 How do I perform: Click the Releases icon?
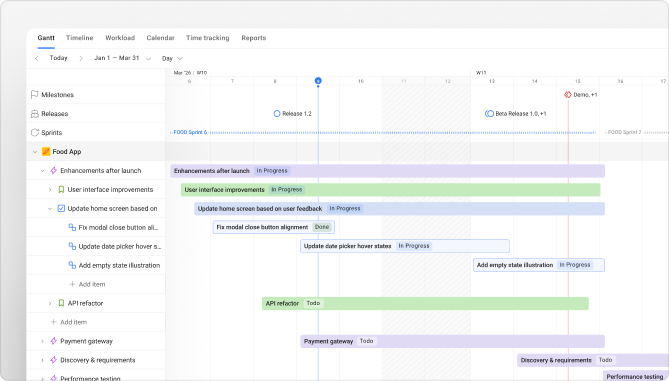click(x=35, y=113)
